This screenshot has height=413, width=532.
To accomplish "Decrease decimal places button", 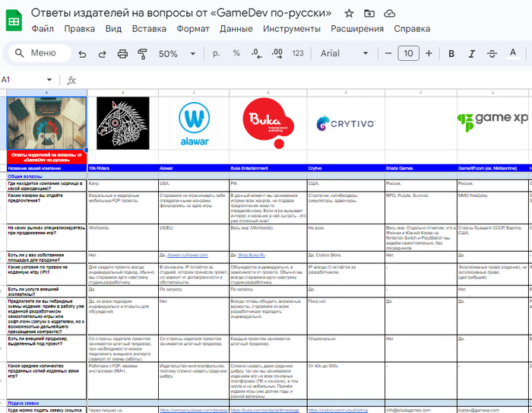I will click(x=256, y=54).
